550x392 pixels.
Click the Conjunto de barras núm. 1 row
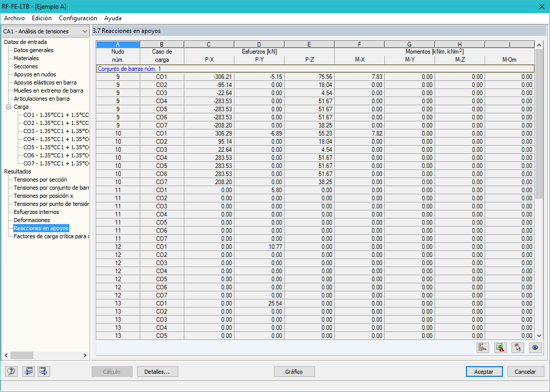[x=315, y=69]
